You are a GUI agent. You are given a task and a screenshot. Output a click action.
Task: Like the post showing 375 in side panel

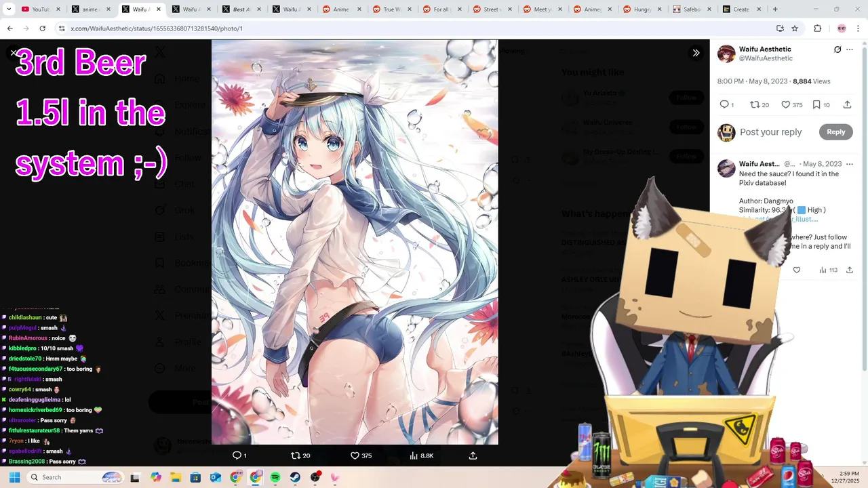click(791, 104)
